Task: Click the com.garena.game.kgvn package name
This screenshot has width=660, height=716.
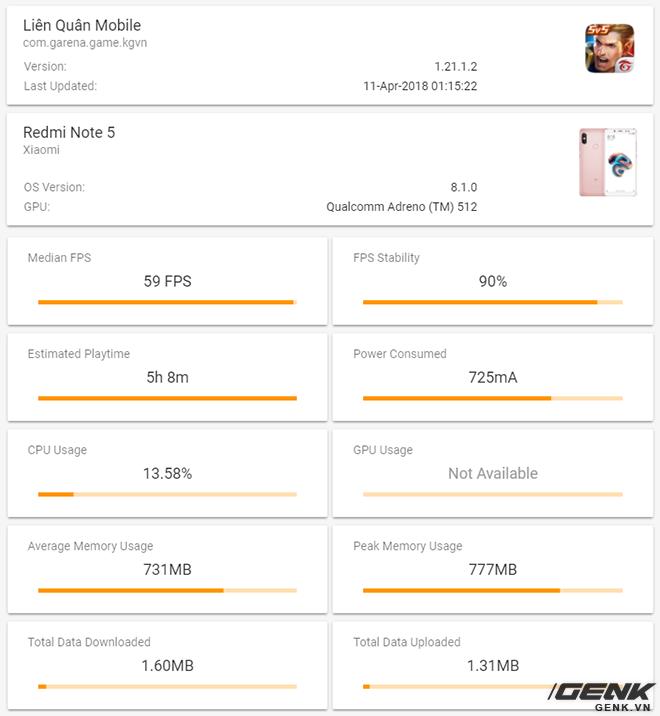Action: [x=85, y=43]
